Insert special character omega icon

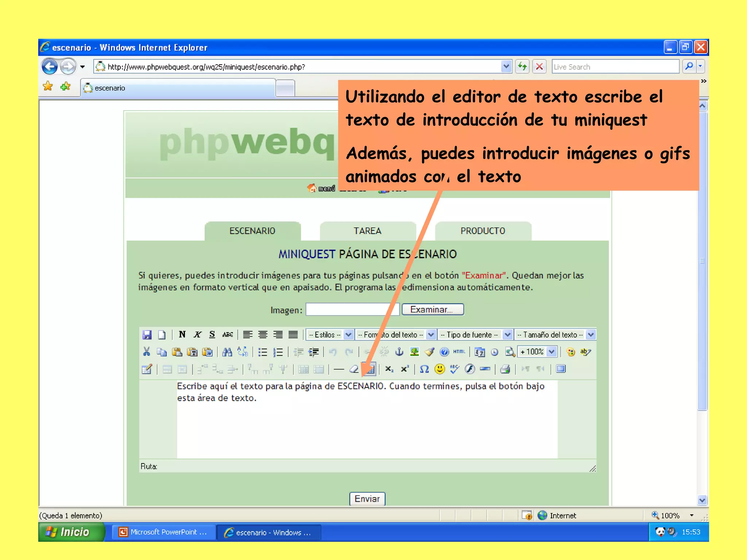tap(424, 369)
